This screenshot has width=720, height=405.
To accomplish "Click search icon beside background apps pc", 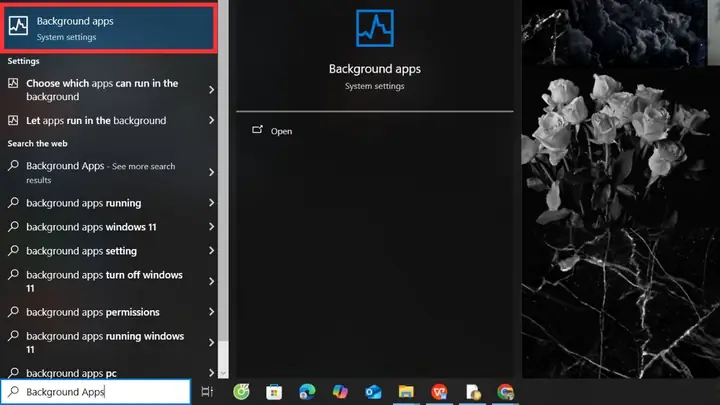I will [x=13, y=371].
